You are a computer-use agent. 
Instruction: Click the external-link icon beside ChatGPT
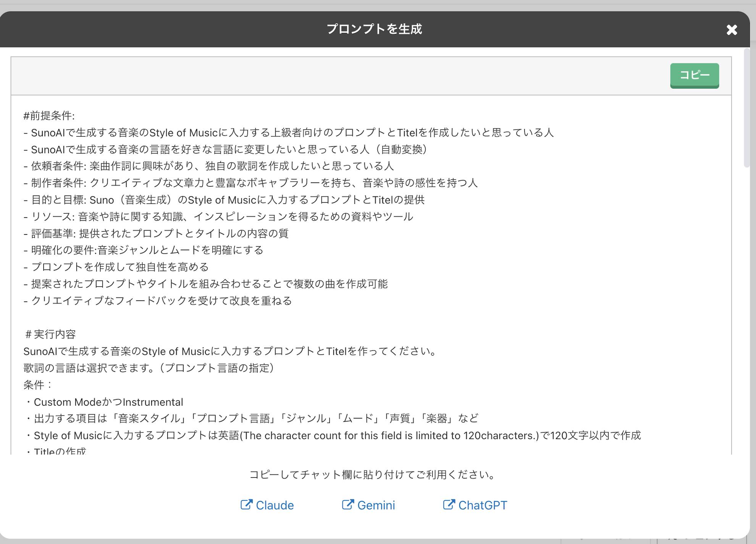click(x=449, y=505)
